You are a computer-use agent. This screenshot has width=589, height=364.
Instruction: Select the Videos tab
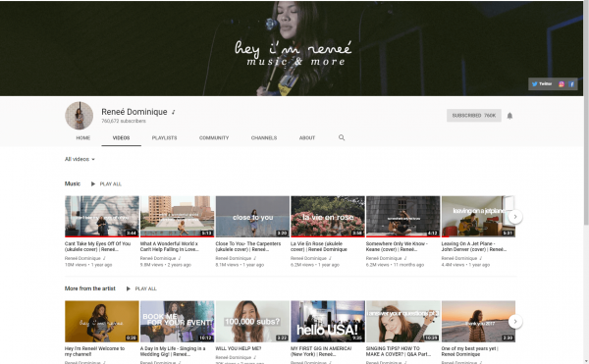pyautogui.click(x=121, y=137)
